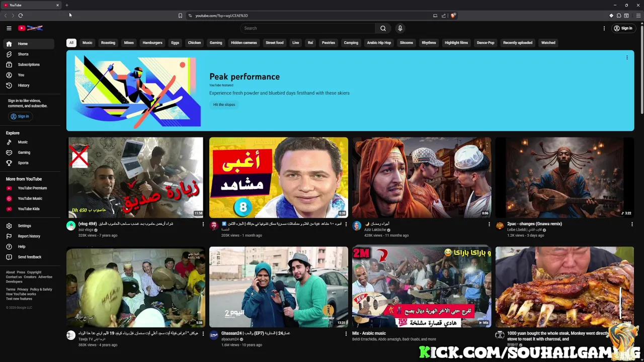Explore Sports in sidebar
This screenshot has height=362, width=644.
point(28,163)
